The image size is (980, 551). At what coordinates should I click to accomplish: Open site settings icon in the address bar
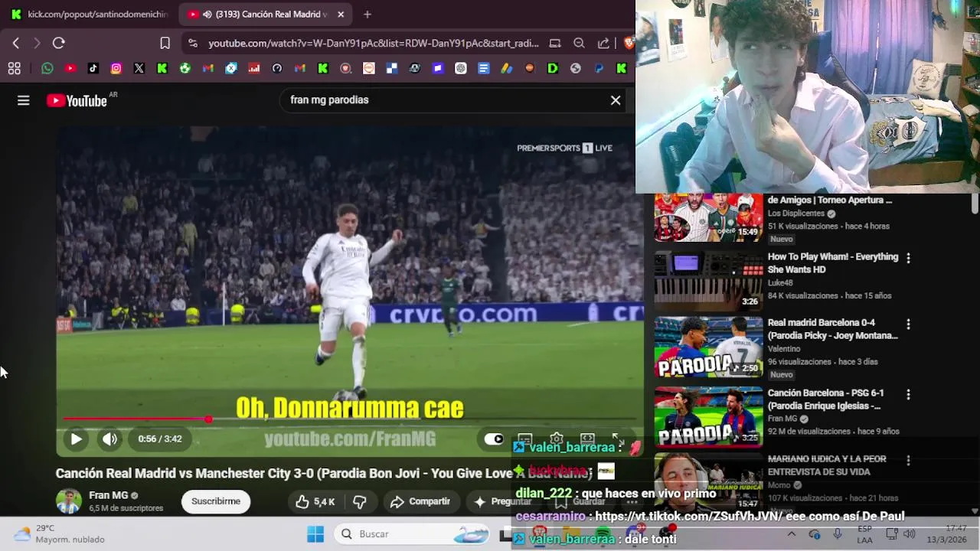192,44
